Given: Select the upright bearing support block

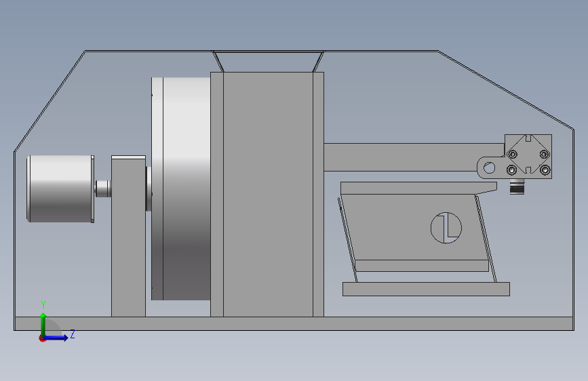Looking at the screenshot, I should pos(128,236).
